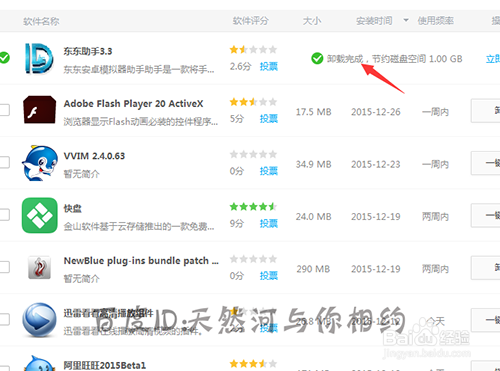The image size is (500, 371).
Task: Click one-key uninstall button in VVIM row
Action: point(485,163)
